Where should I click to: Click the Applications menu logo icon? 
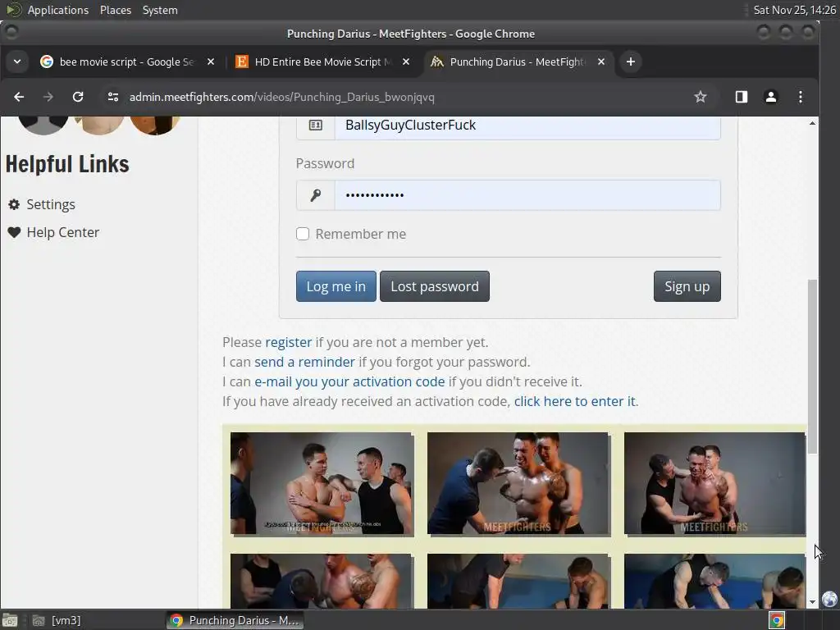[14, 10]
